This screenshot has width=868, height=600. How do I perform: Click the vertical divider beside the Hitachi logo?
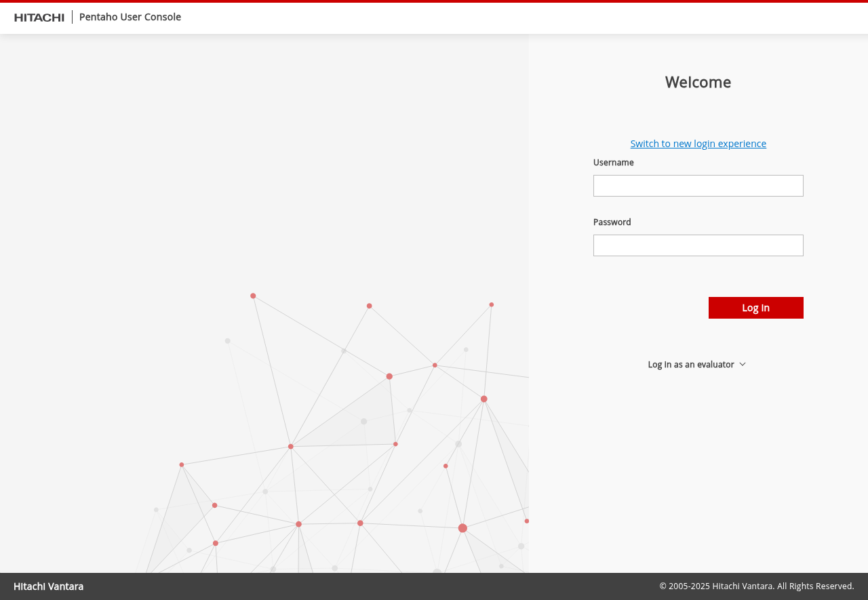tap(72, 17)
